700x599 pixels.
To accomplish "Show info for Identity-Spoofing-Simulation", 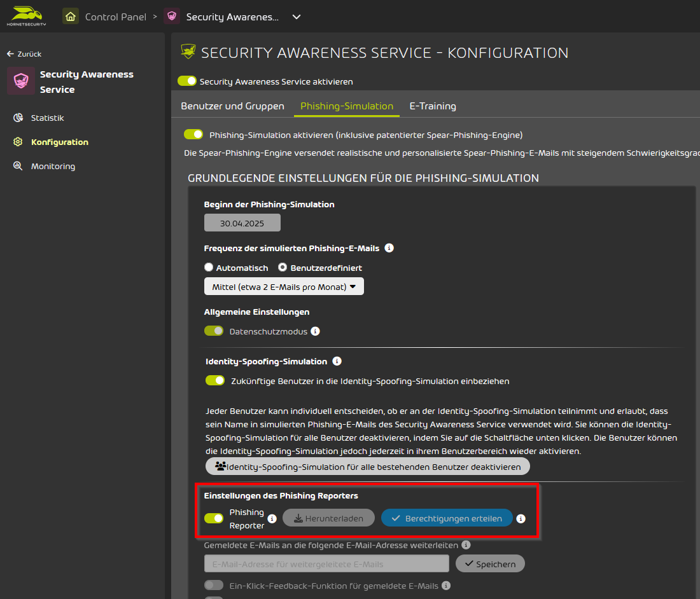I will click(x=337, y=361).
